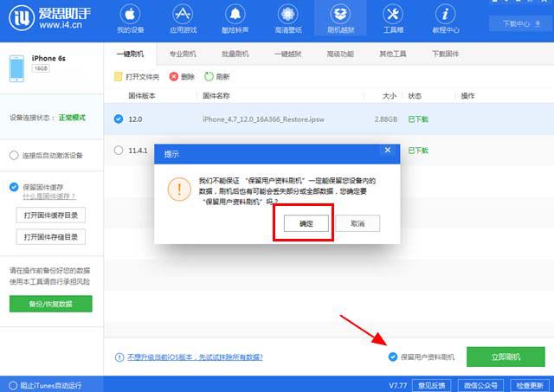554x392 pixels.
Task: Click V7.77 version label
Action: [x=398, y=386]
